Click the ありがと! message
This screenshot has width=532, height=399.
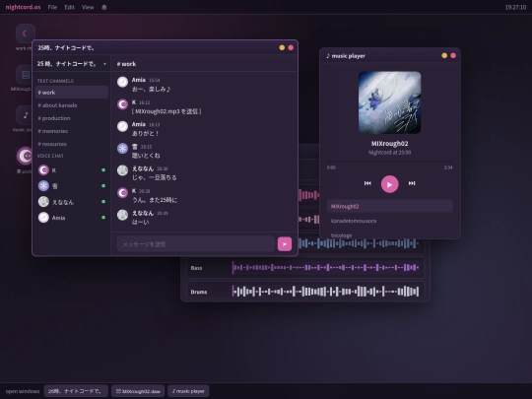145,133
